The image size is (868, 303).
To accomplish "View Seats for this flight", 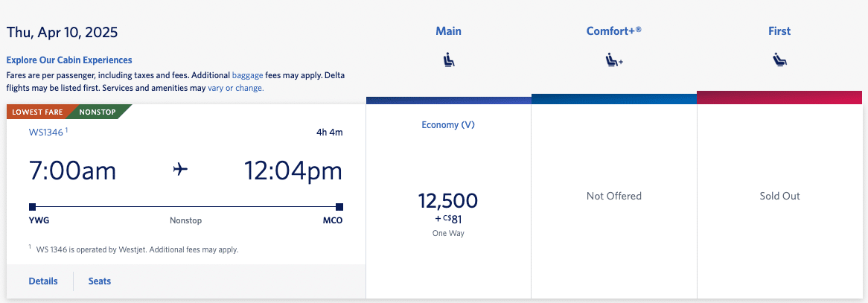I will click(100, 281).
